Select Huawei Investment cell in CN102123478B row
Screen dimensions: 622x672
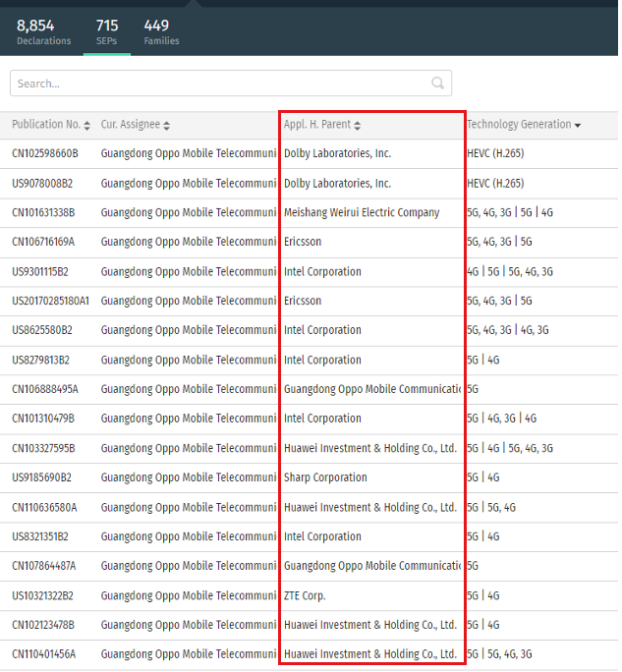pos(370,625)
